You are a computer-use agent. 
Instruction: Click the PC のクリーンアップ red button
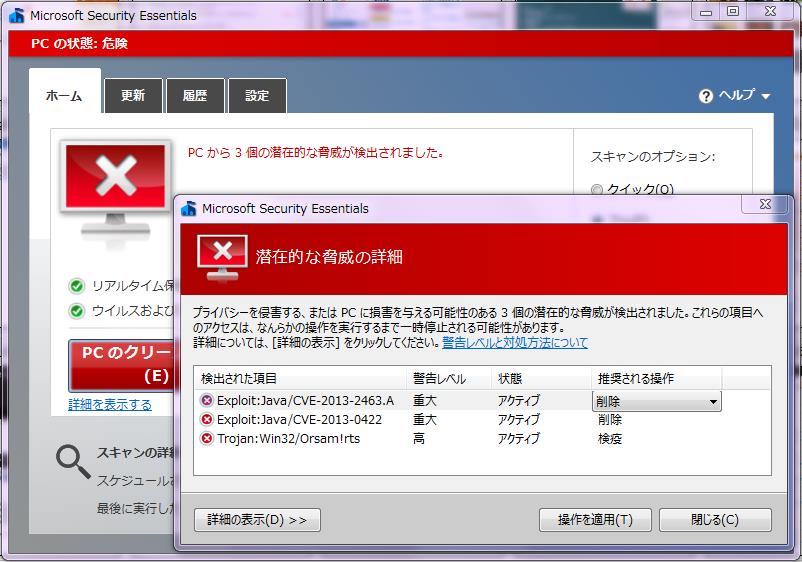122,365
